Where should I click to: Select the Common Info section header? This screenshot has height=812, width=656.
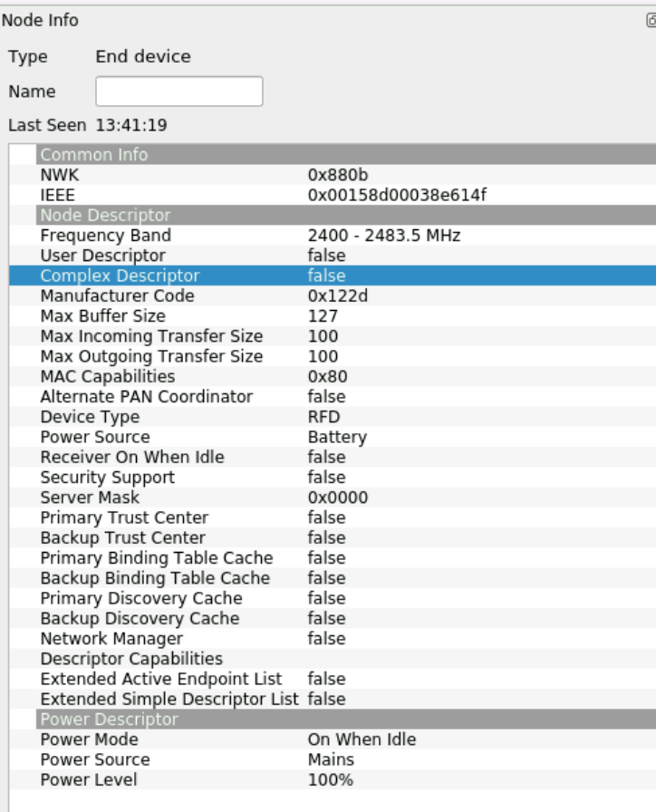(x=346, y=154)
